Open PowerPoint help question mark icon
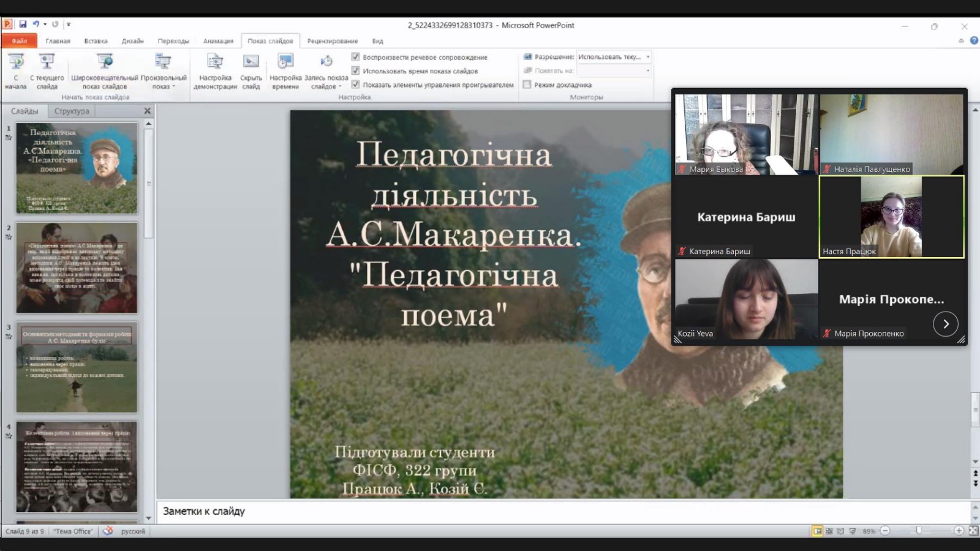 tap(974, 40)
